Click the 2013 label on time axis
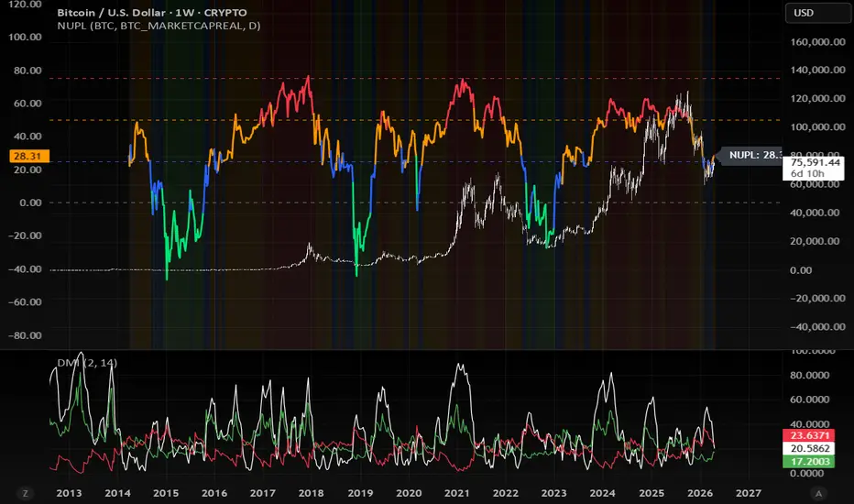Viewport: 854px width, 504px height. pyautogui.click(x=69, y=493)
